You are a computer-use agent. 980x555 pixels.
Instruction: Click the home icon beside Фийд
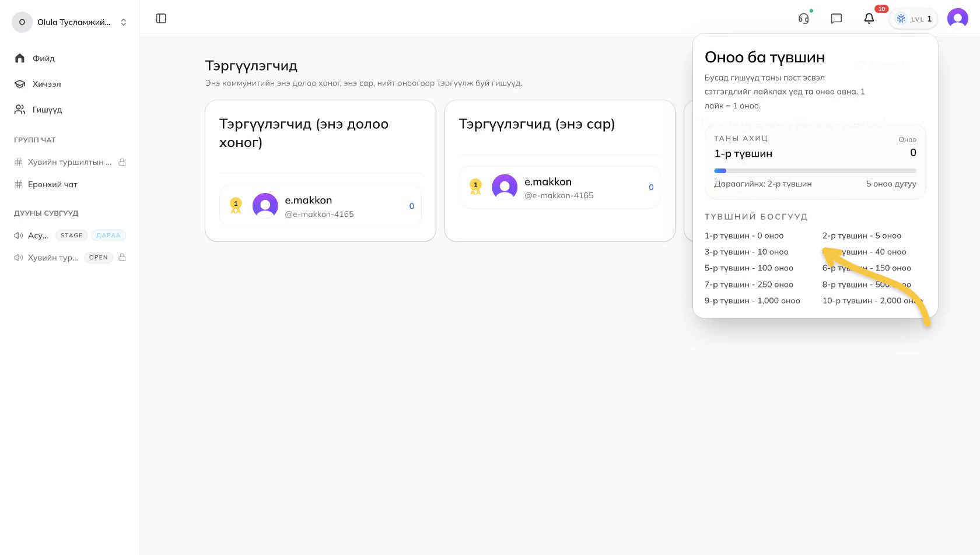click(x=20, y=58)
